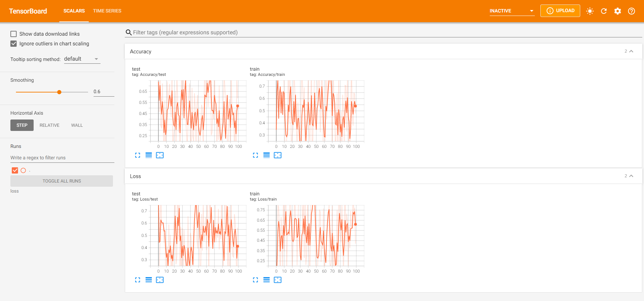This screenshot has height=301, width=644.
Task: Open the INACTIVE dashboards dropdown
Action: [512, 11]
